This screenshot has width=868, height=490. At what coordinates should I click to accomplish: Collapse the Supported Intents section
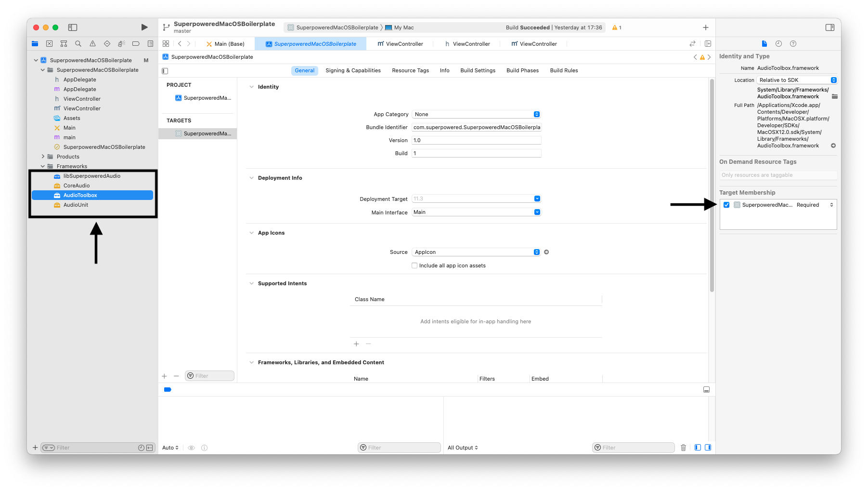pyautogui.click(x=251, y=283)
